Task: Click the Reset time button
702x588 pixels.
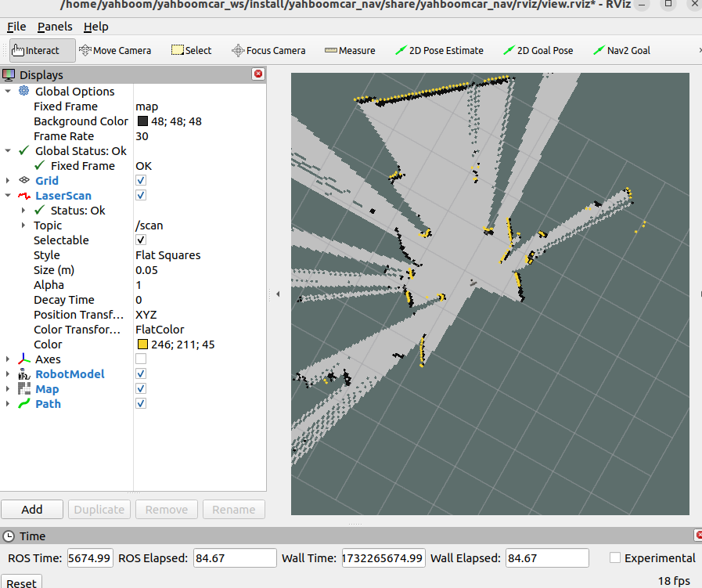Action: pos(21,583)
